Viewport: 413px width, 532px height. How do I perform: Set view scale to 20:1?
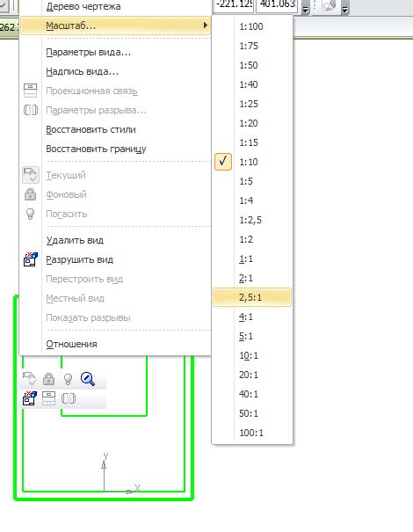[x=252, y=375]
